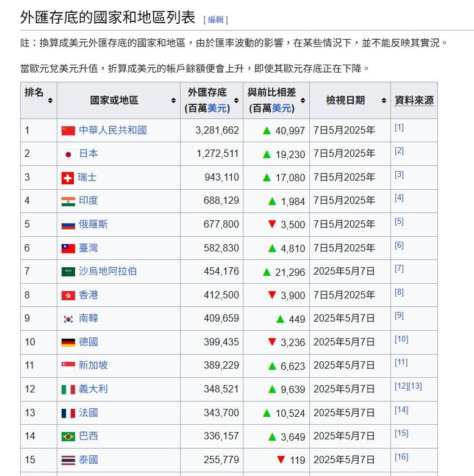This screenshot has height=476, width=474.
Task: Sort table by 檢視日期 column
Action: coord(384,100)
